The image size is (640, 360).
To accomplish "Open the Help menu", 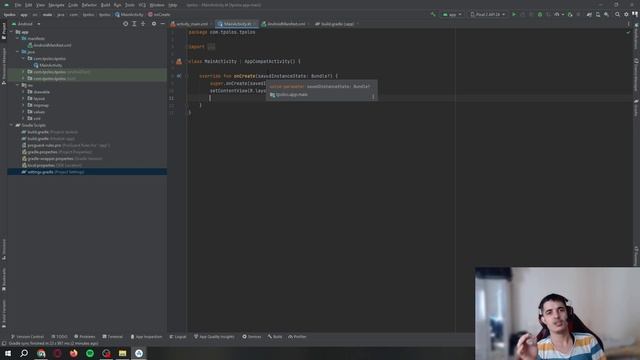I will coord(173,5).
